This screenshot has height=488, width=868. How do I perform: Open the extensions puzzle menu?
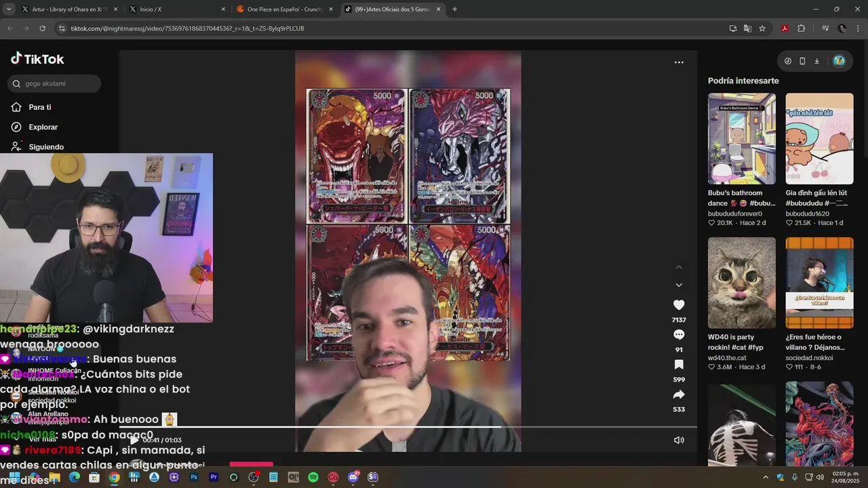[x=802, y=28]
